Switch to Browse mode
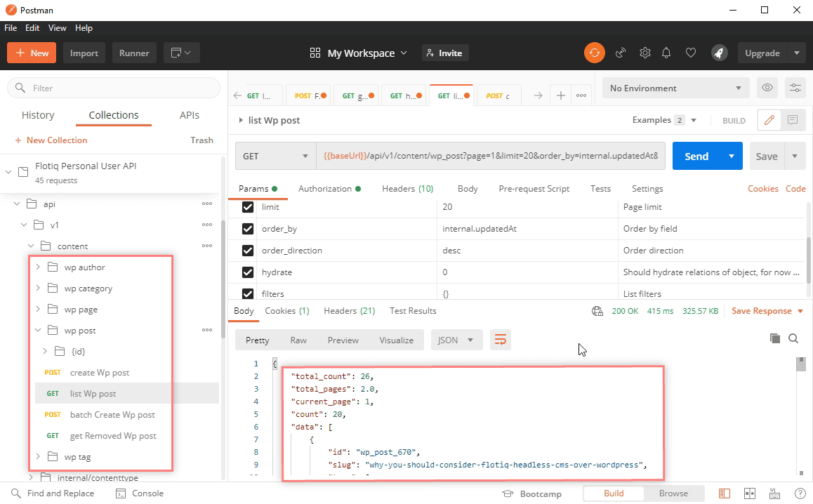813x504 pixels. point(673,493)
